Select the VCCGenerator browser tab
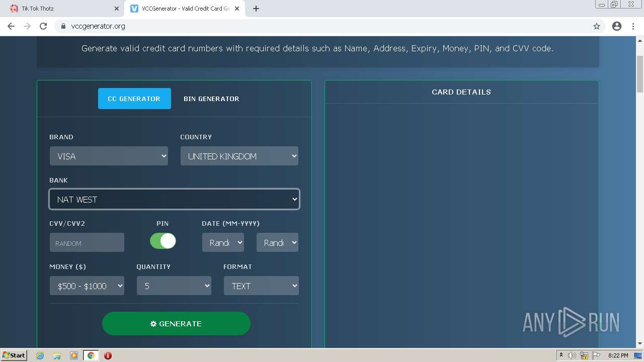644x362 pixels. tap(185, 9)
